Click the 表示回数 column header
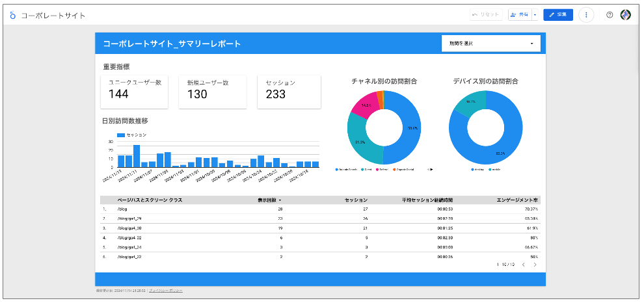The width and height of the screenshot is (644, 303). click(267, 200)
